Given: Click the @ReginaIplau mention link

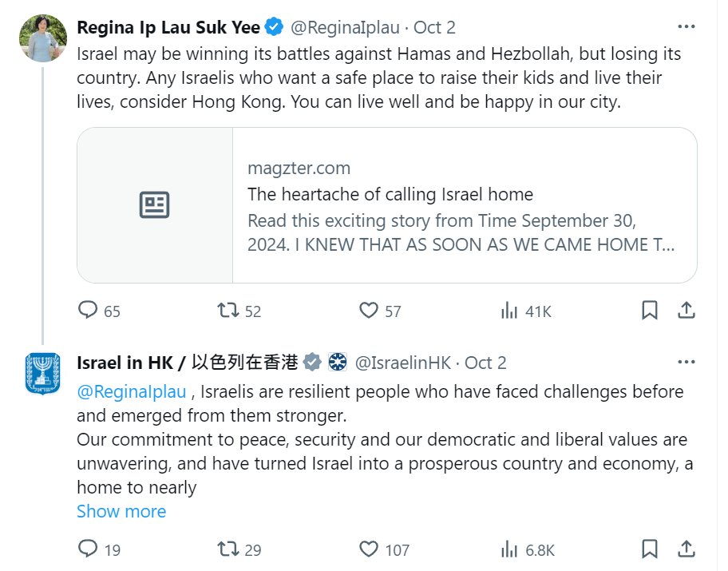Looking at the screenshot, I should point(132,392).
